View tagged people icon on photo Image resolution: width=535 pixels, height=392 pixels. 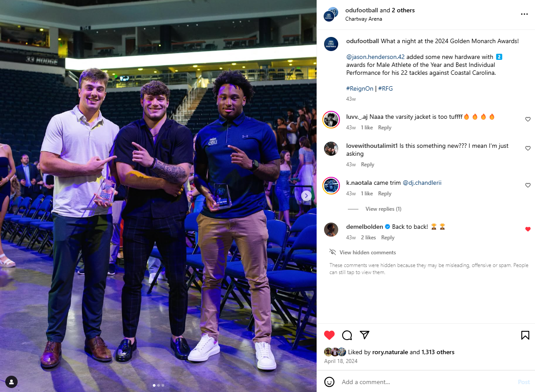(11, 381)
